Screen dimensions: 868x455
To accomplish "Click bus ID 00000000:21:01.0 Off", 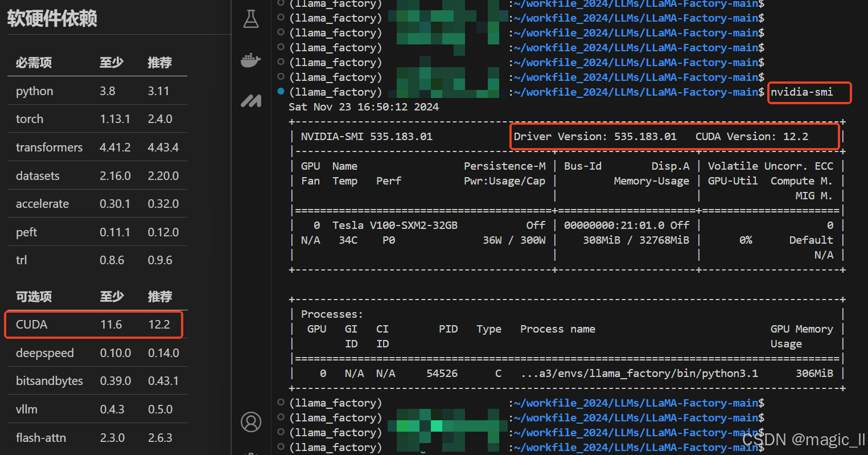I will tap(627, 225).
